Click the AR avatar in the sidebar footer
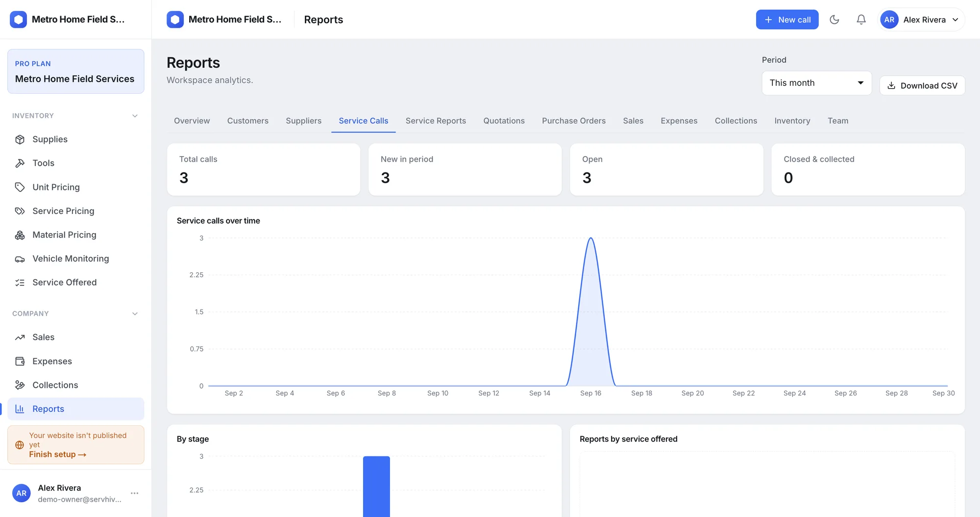Image resolution: width=980 pixels, height=517 pixels. tap(22, 493)
